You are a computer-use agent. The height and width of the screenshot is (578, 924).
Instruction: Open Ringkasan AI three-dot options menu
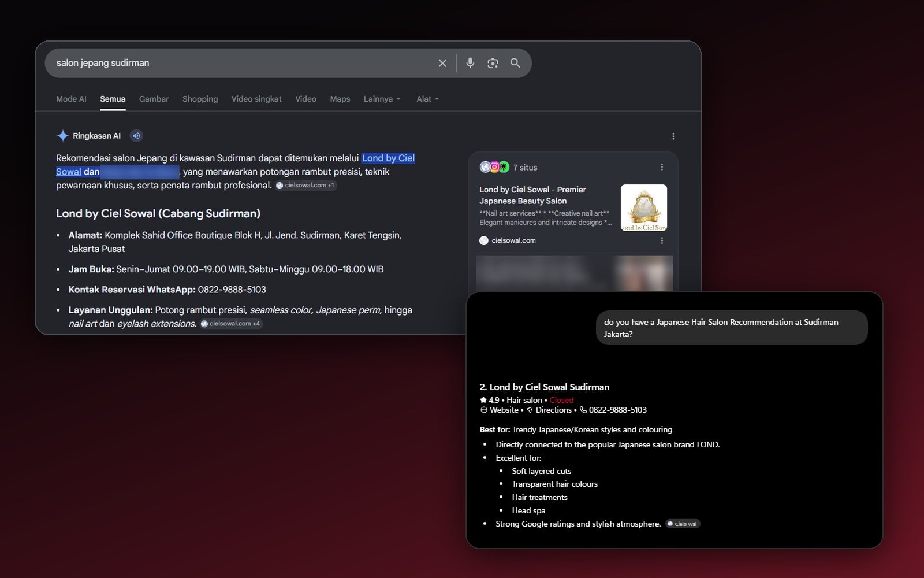point(673,136)
